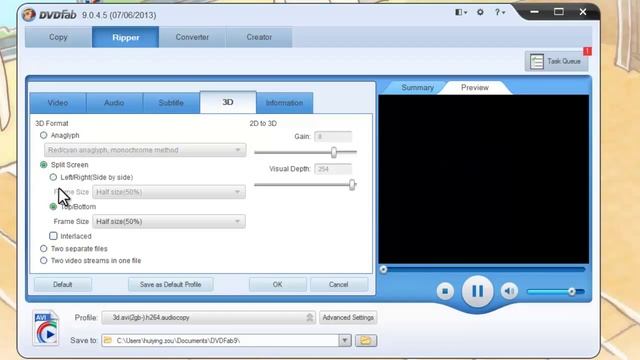Open the skin/layout menu icon
Screen dimensions: 640x360
[461, 12]
